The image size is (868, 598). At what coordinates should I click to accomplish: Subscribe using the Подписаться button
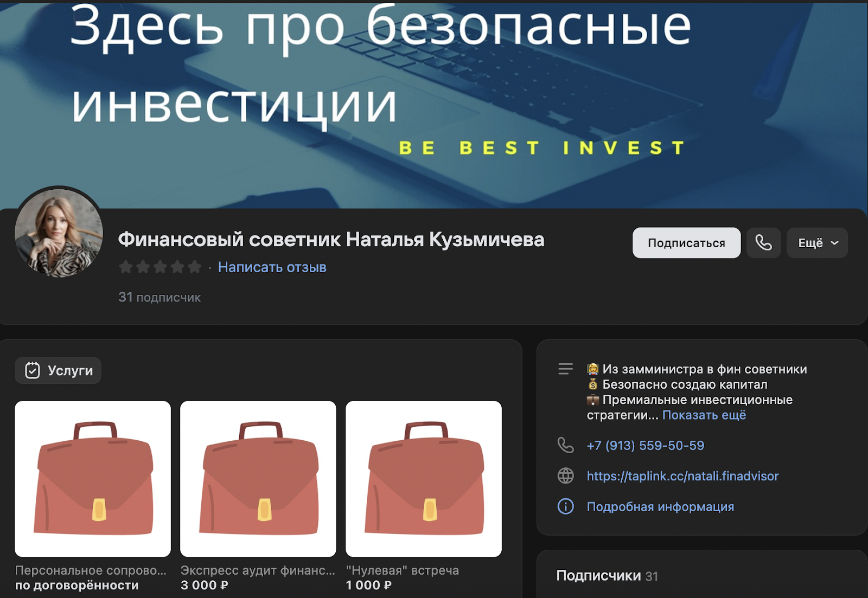(x=686, y=243)
